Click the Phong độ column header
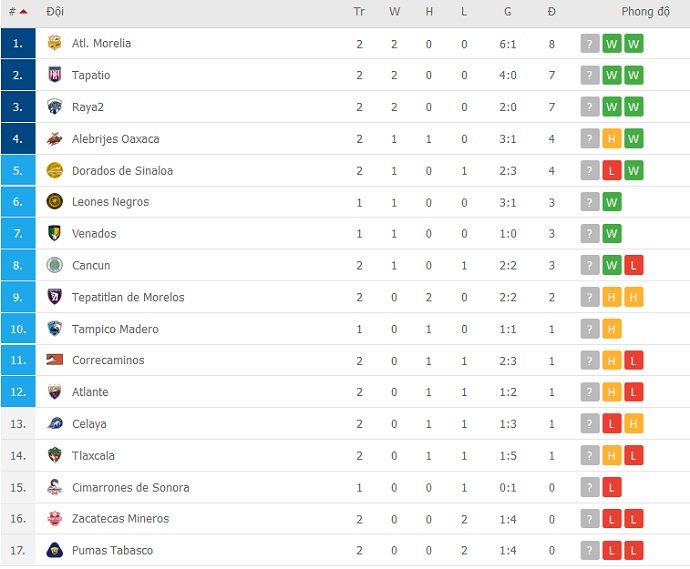Screen dimensions: 690x569 [645, 12]
